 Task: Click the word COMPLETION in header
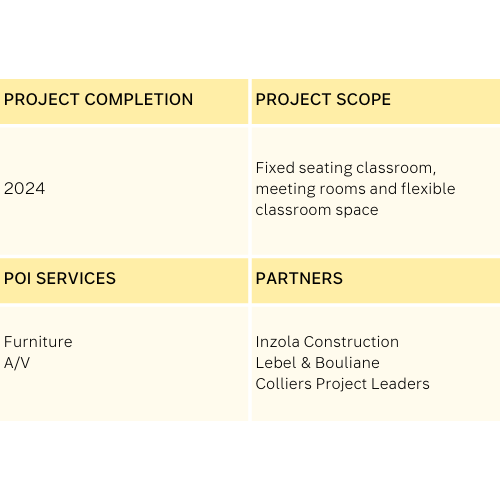click(139, 99)
